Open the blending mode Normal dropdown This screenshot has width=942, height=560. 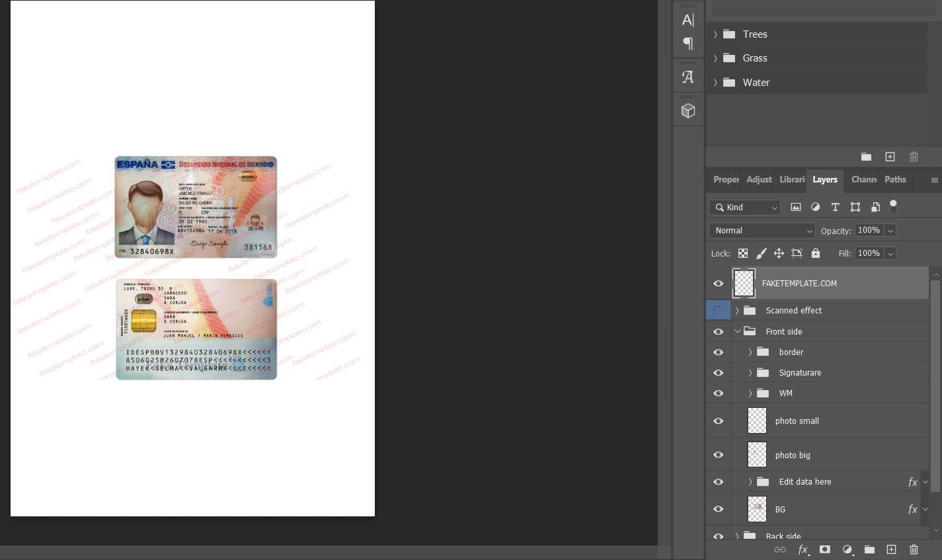click(762, 230)
